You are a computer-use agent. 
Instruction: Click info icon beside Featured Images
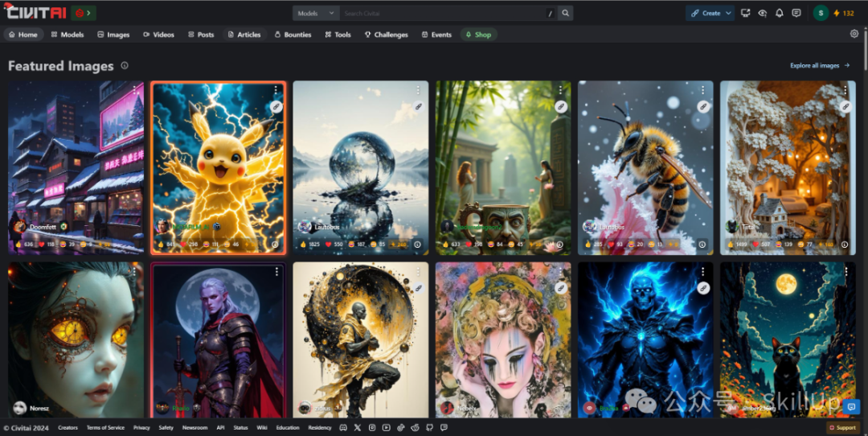(x=125, y=65)
